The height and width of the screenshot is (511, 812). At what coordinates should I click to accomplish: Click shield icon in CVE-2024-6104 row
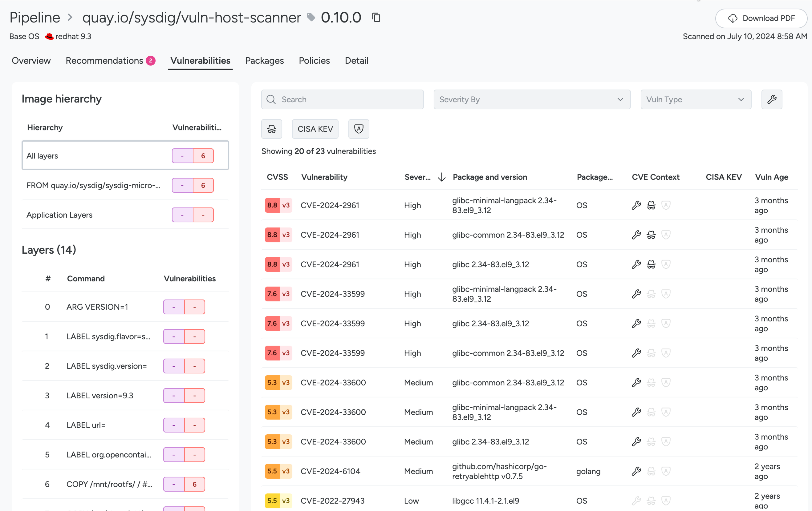tap(666, 471)
